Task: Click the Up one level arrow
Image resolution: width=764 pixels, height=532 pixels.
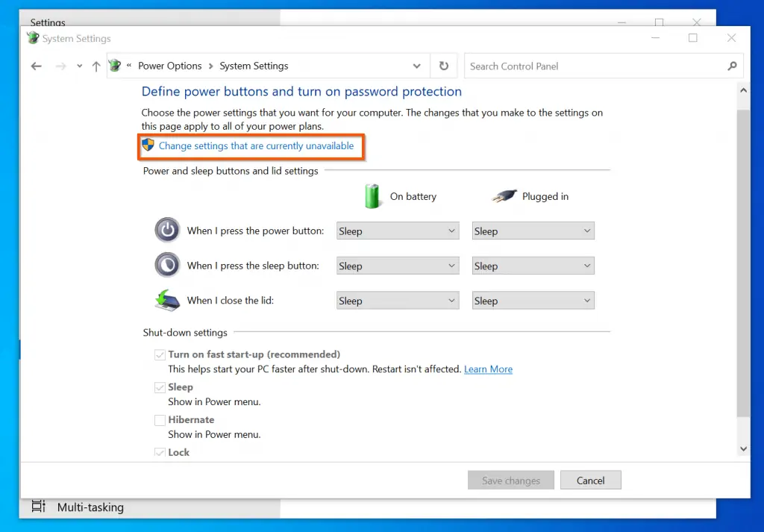Action: (x=95, y=66)
